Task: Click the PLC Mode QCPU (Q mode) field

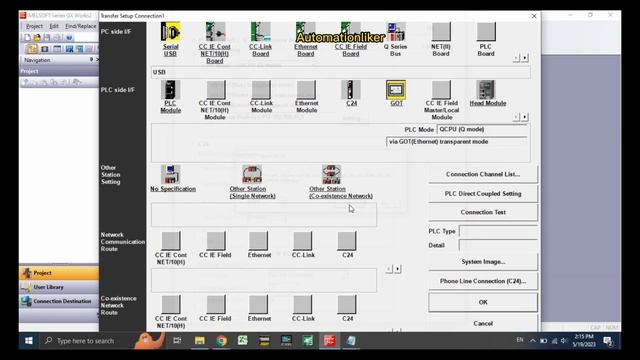Action: click(x=482, y=129)
